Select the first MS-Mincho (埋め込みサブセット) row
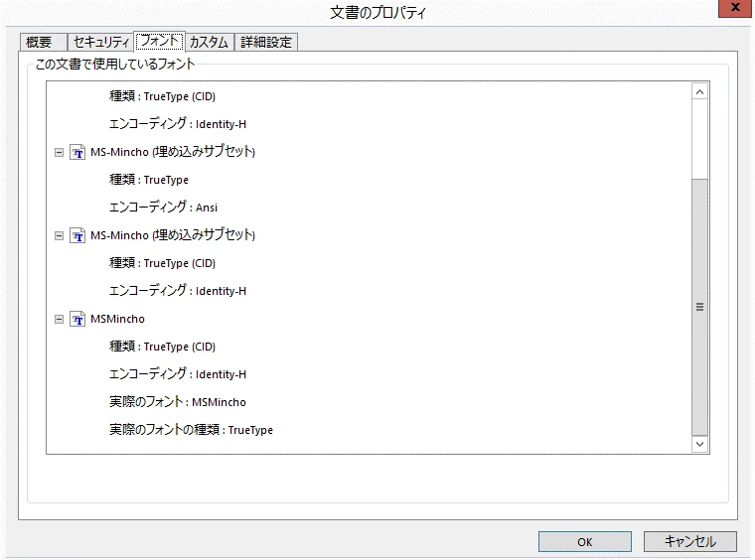The height and width of the screenshot is (560, 755). 173,152
